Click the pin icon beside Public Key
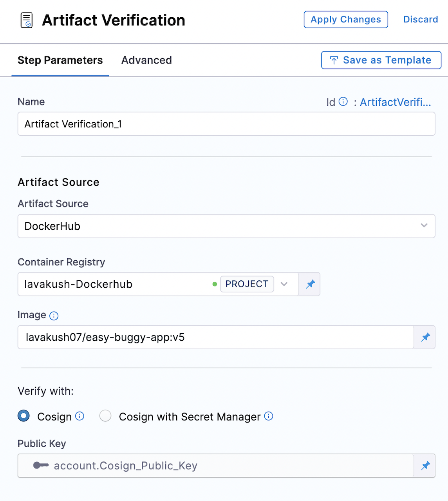 click(425, 466)
